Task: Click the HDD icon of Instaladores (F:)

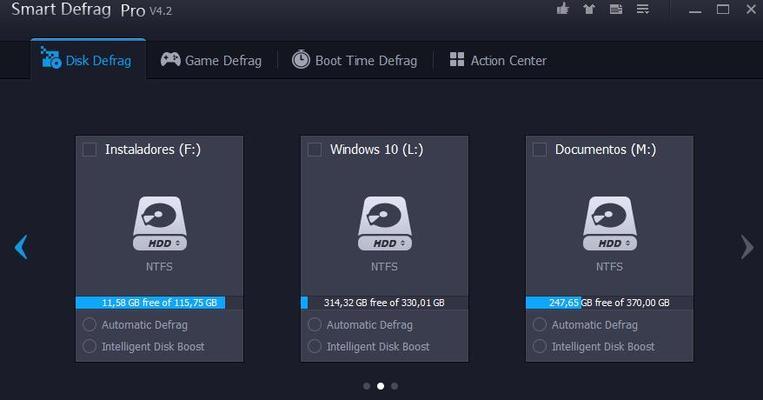Action: 160,223
